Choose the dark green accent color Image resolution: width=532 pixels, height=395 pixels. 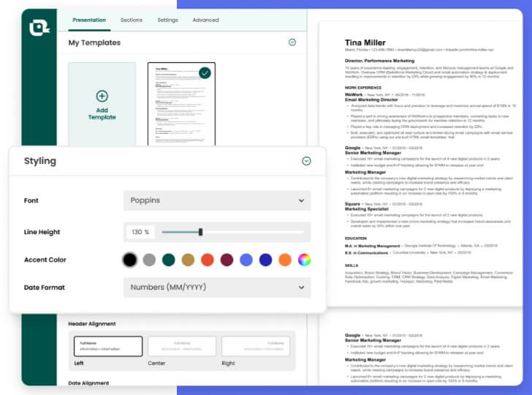tap(169, 260)
